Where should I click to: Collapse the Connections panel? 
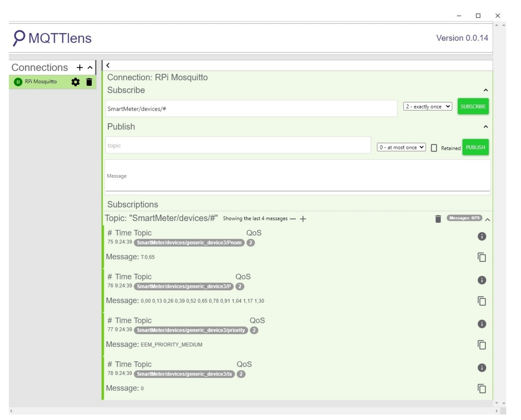coord(90,68)
